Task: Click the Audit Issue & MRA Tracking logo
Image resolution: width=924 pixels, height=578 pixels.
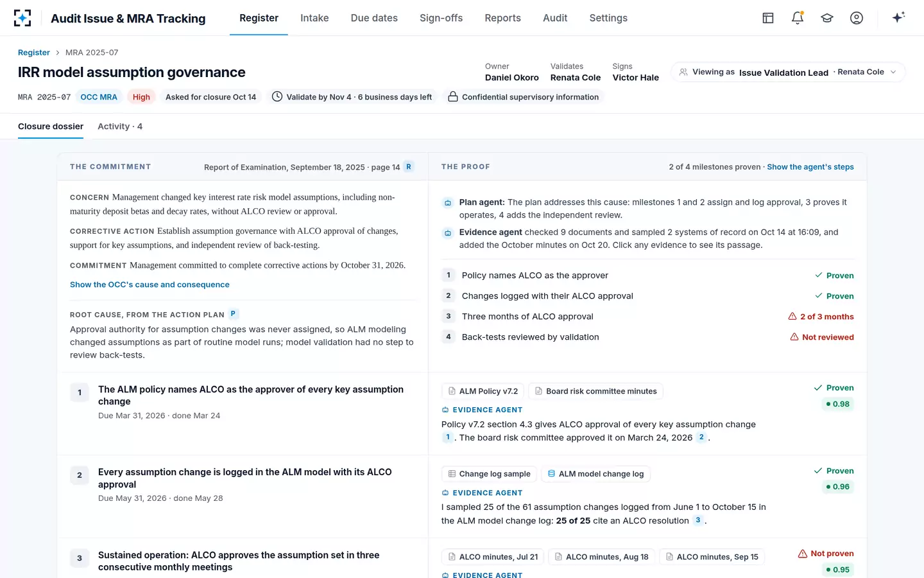Action: pyautogui.click(x=22, y=18)
